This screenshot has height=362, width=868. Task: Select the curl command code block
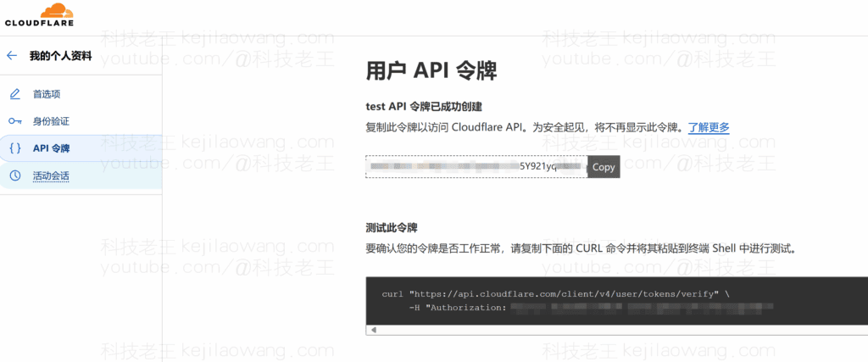click(617, 301)
